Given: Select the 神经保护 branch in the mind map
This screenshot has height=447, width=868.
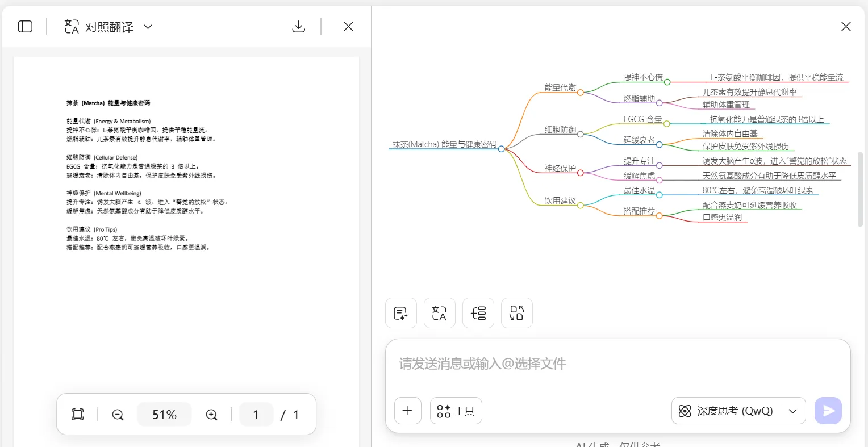Looking at the screenshot, I should pos(560,168).
